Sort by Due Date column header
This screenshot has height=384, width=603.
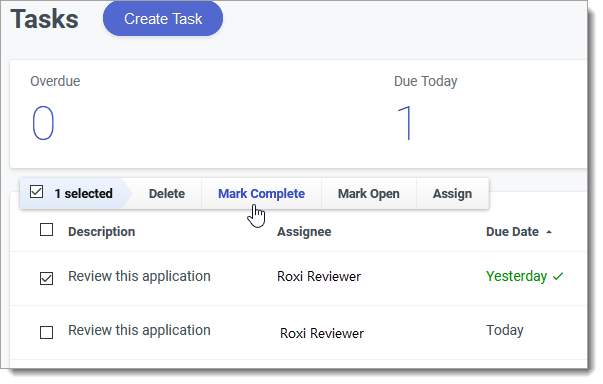512,232
